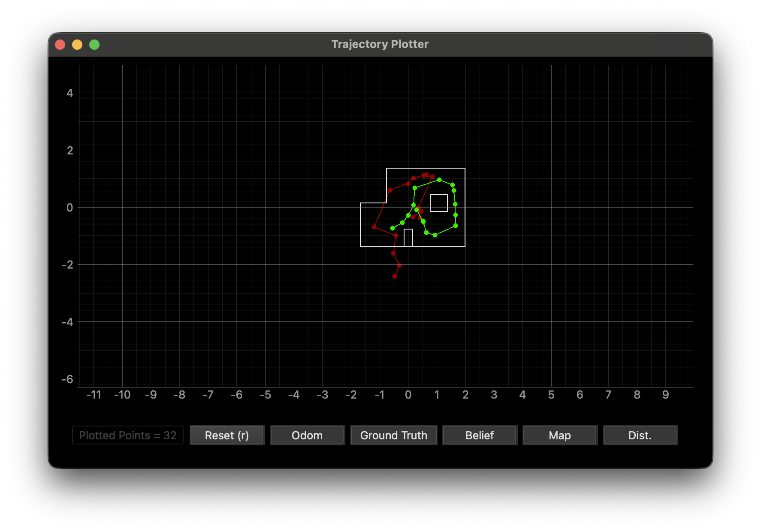
Task: Toggle the Dist. button
Action: (640, 435)
